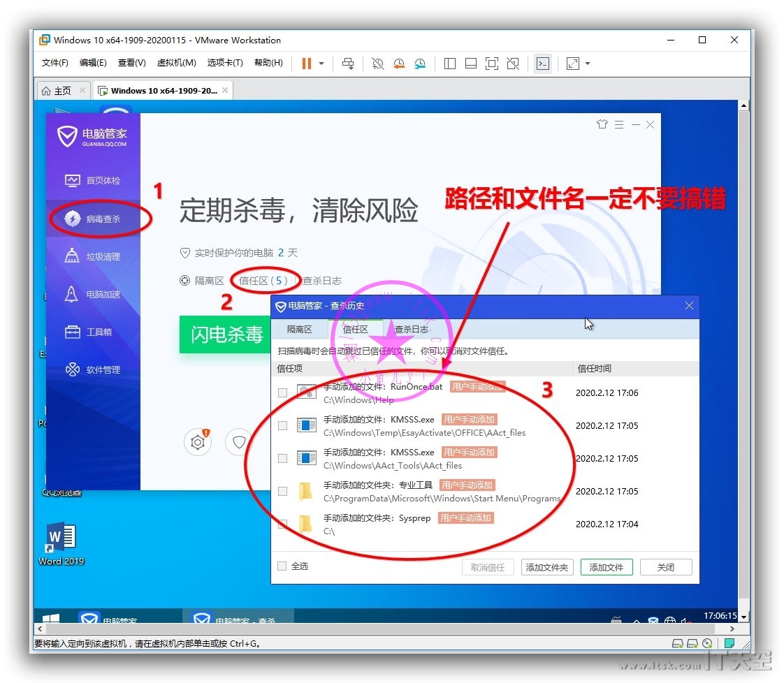Click the CD/DVD device status icon
This screenshot has height=683, width=784.
tap(707, 643)
